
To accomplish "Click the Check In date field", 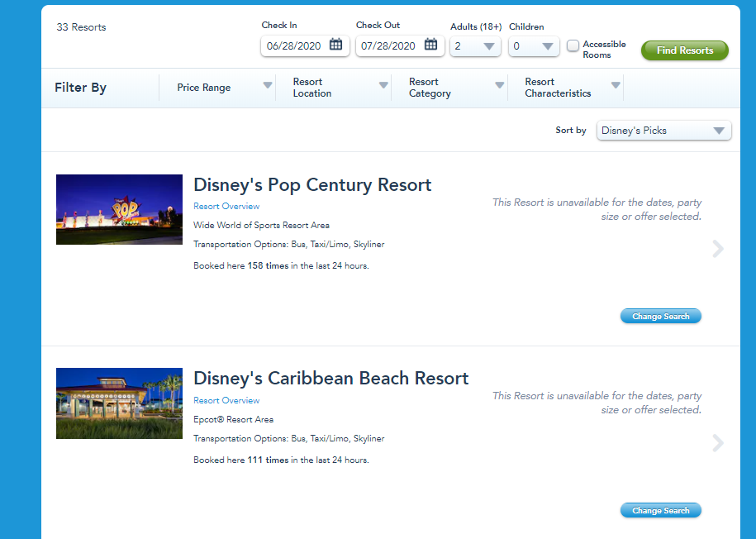I will [295, 46].
